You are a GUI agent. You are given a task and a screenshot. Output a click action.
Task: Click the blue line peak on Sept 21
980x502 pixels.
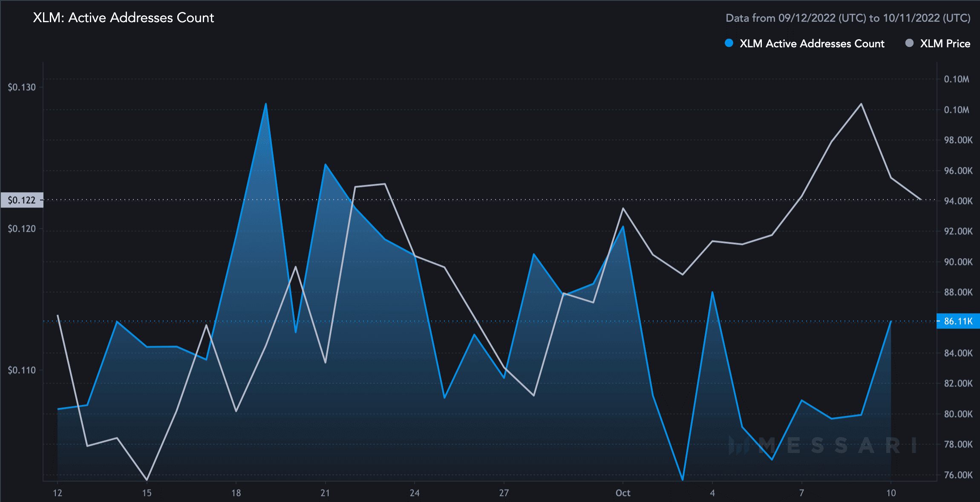325,164
